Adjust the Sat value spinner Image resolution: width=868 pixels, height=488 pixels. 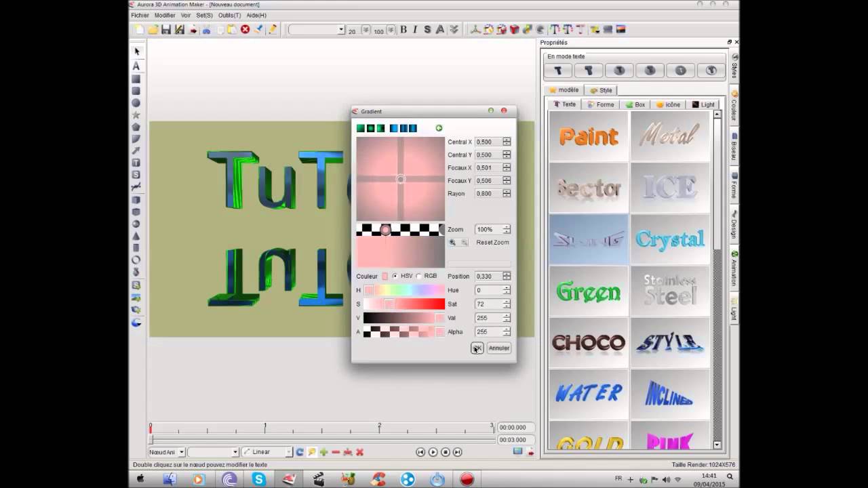507,304
